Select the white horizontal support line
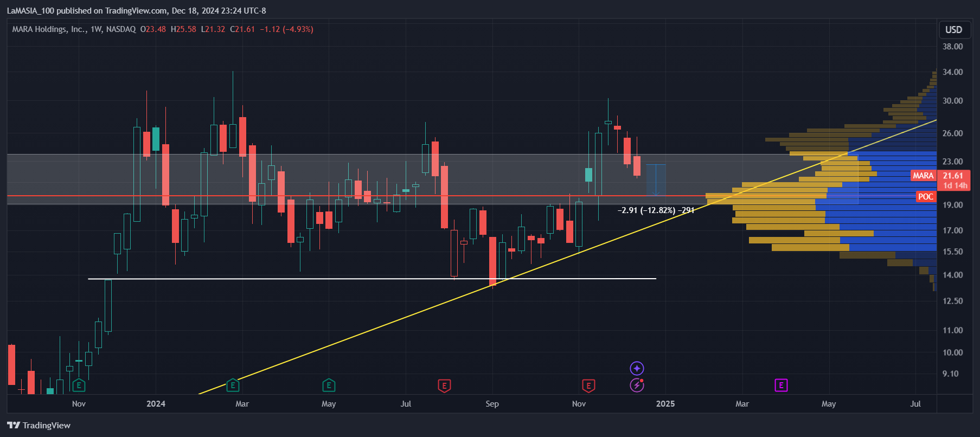Viewport: 980px width, 437px height. click(x=372, y=279)
